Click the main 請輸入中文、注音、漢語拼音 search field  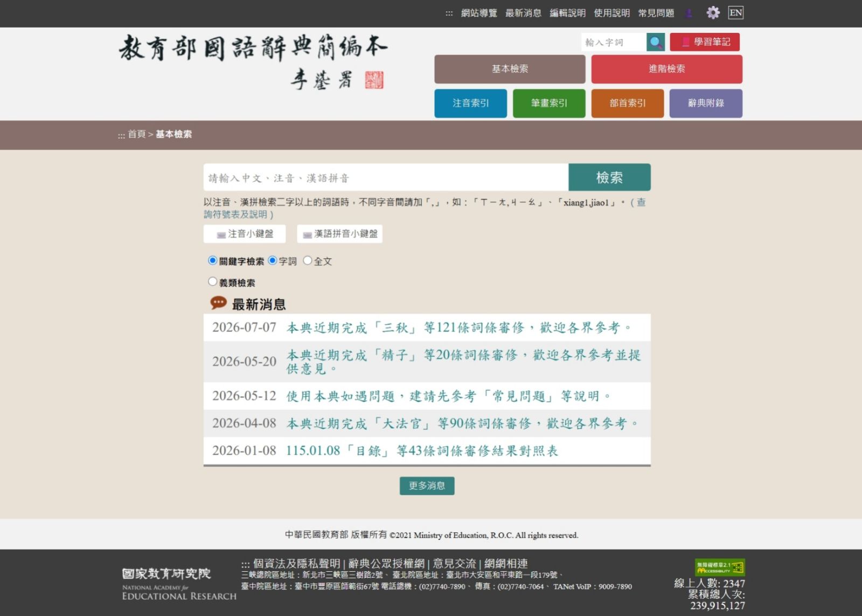(386, 177)
